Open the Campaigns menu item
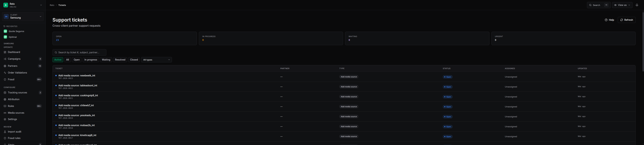The image size is (644, 145). click(23, 59)
